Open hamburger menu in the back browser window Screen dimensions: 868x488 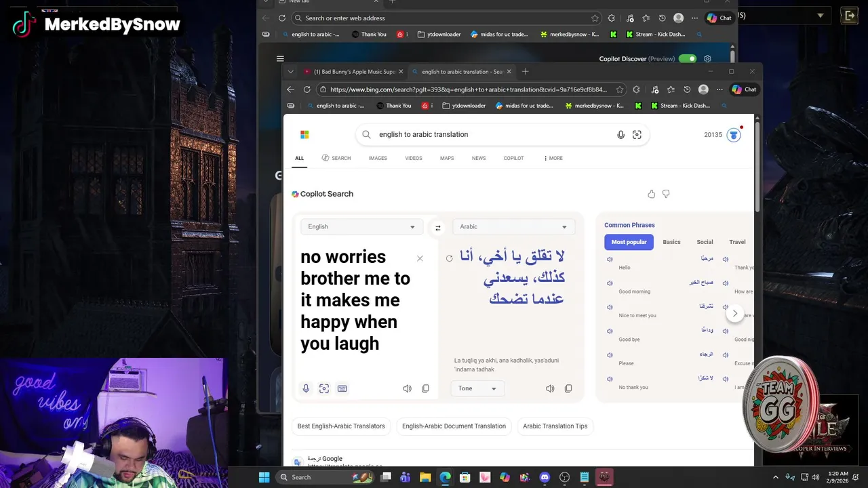click(280, 59)
